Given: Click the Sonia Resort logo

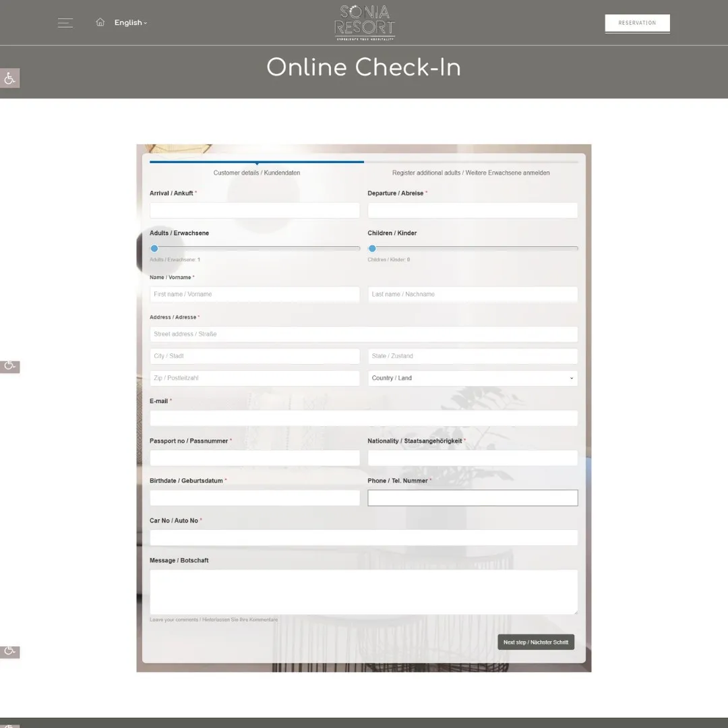Looking at the screenshot, I should point(365,23).
